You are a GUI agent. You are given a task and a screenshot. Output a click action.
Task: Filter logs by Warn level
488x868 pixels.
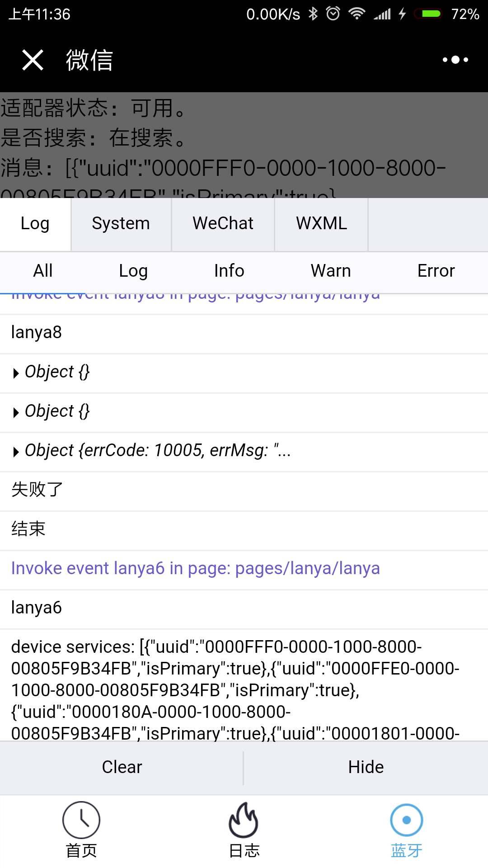click(x=331, y=271)
